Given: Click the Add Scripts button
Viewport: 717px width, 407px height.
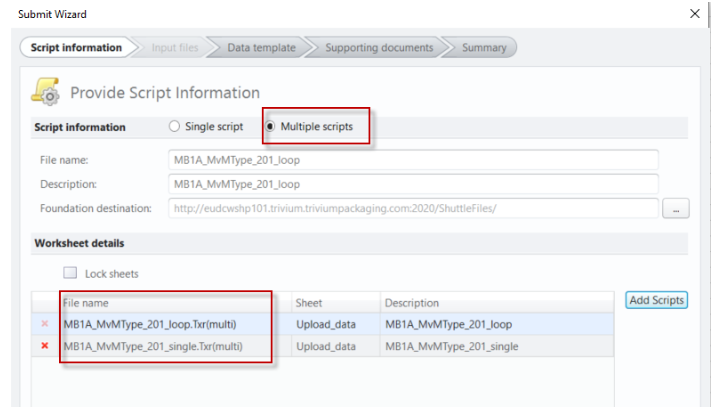Looking at the screenshot, I should 656,300.
